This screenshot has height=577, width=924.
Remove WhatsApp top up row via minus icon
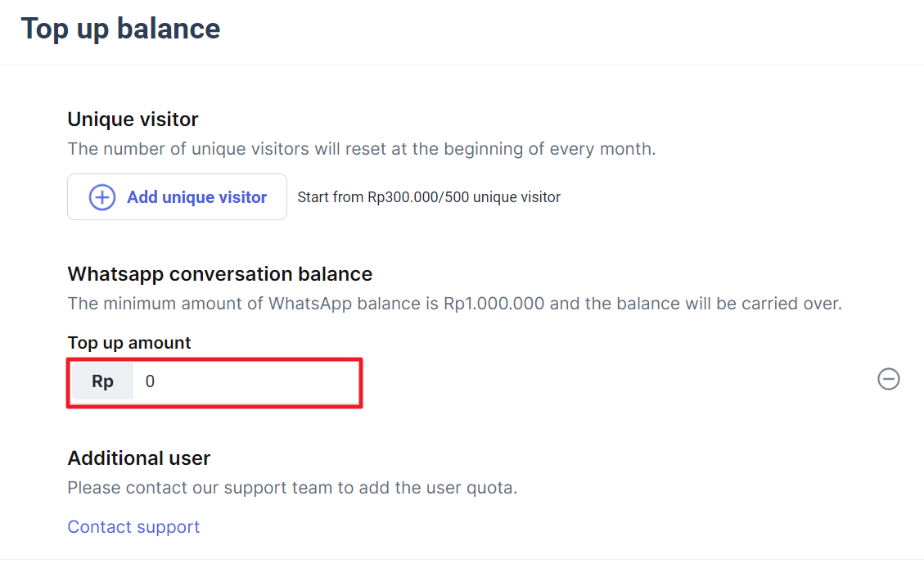888,379
